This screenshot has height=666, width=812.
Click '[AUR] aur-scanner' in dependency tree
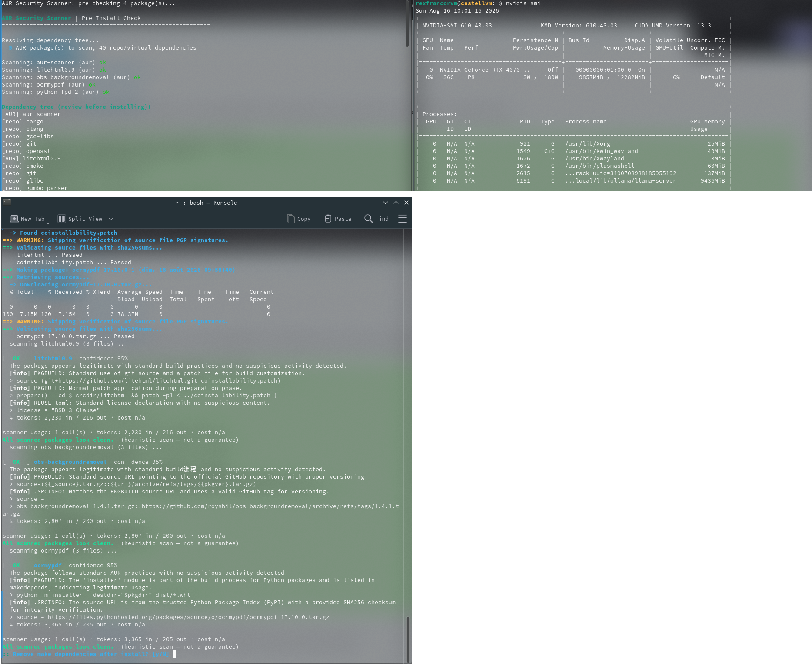[x=31, y=114]
